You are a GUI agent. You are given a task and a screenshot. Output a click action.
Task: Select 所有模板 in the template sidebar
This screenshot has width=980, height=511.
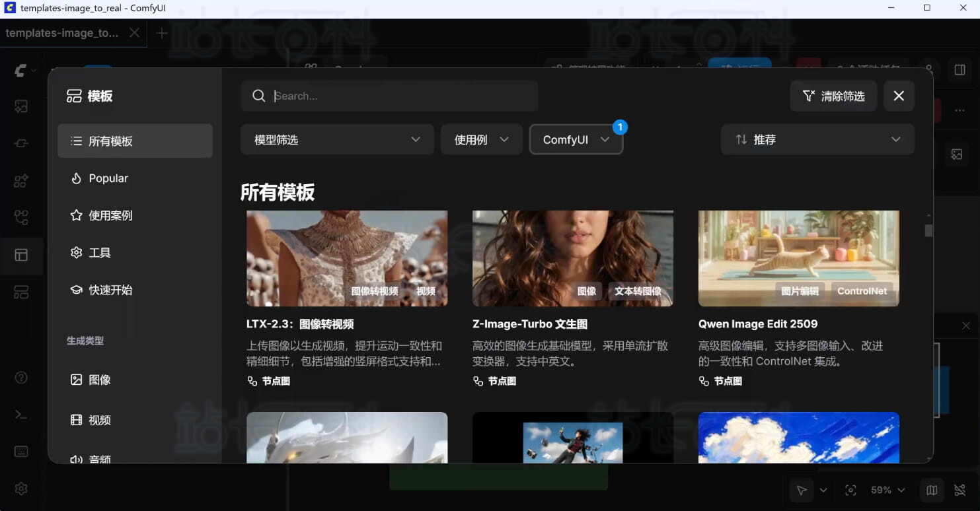pyautogui.click(x=135, y=141)
